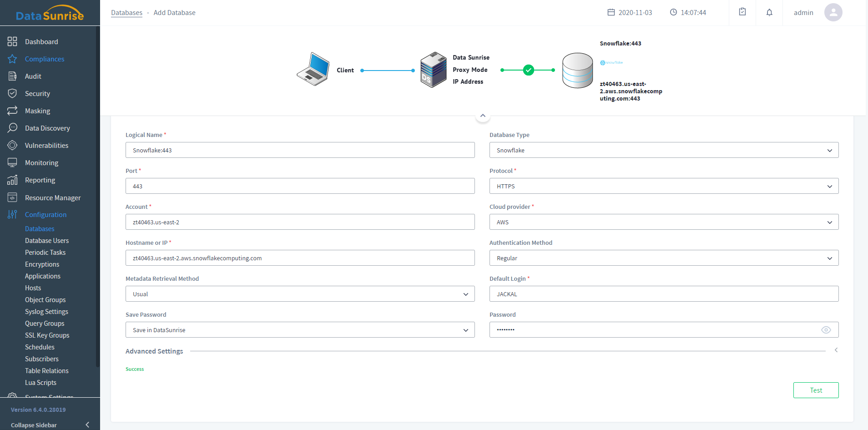Expand the Advanced Settings section arrow

[x=836, y=350]
